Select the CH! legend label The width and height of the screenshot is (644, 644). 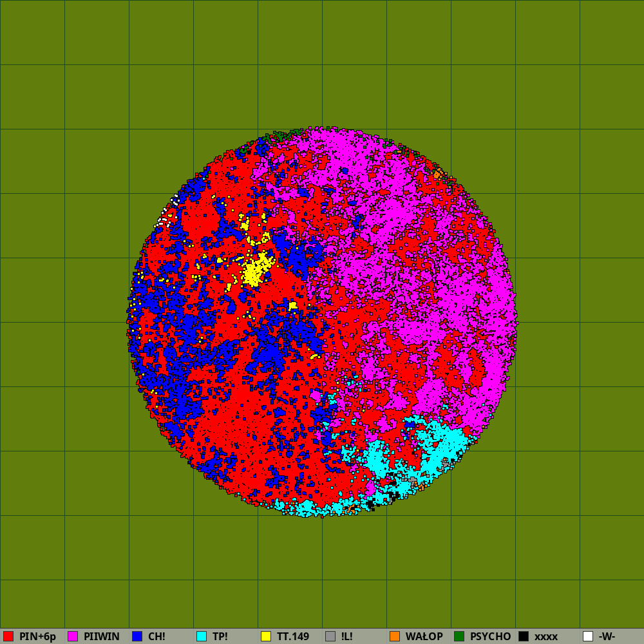click(156, 637)
